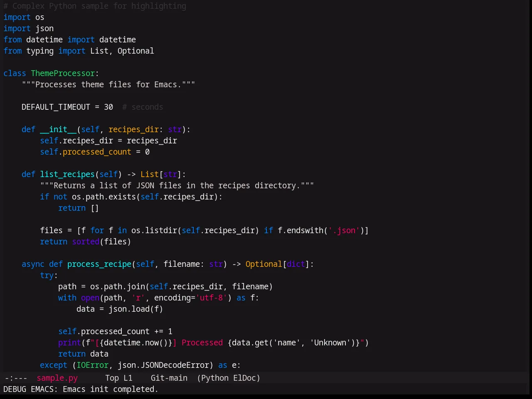
Task: Click 'json.load(f)' expression
Action: pyautogui.click(x=136, y=309)
